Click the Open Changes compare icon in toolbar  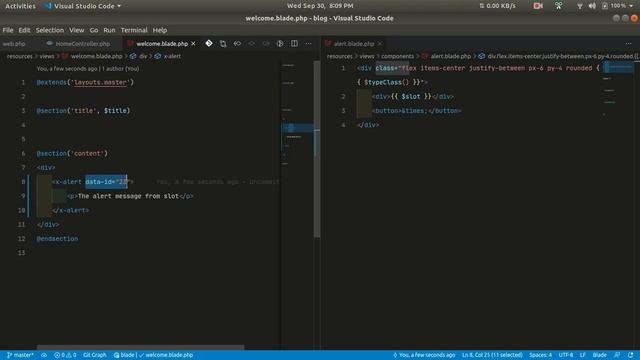pos(223,43)
